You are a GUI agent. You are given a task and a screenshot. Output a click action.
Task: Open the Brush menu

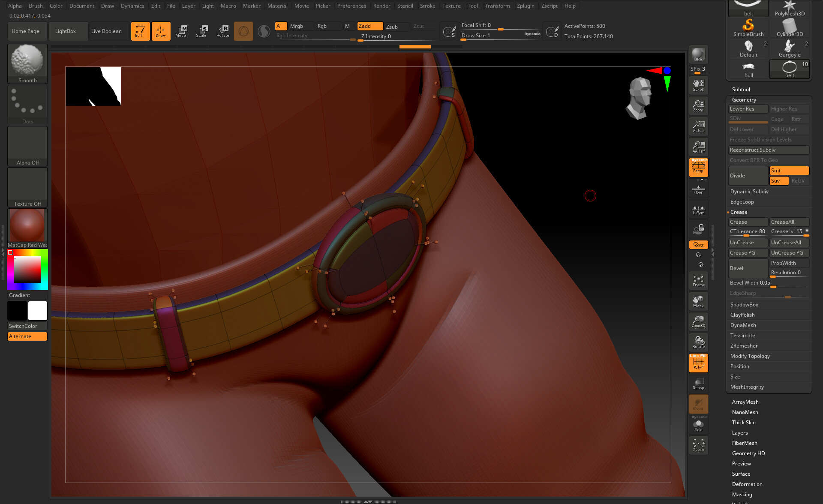tap(36, 6)
